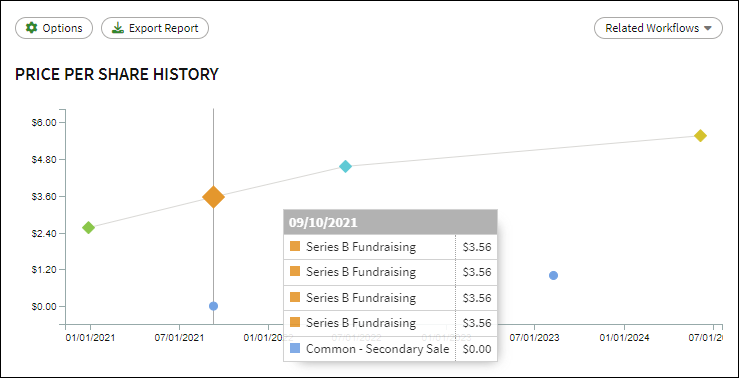Click the Common - Secondary Sale tooltip row
Screen dimensions: 739x378
pyautogui.click(x=390, y=349)
